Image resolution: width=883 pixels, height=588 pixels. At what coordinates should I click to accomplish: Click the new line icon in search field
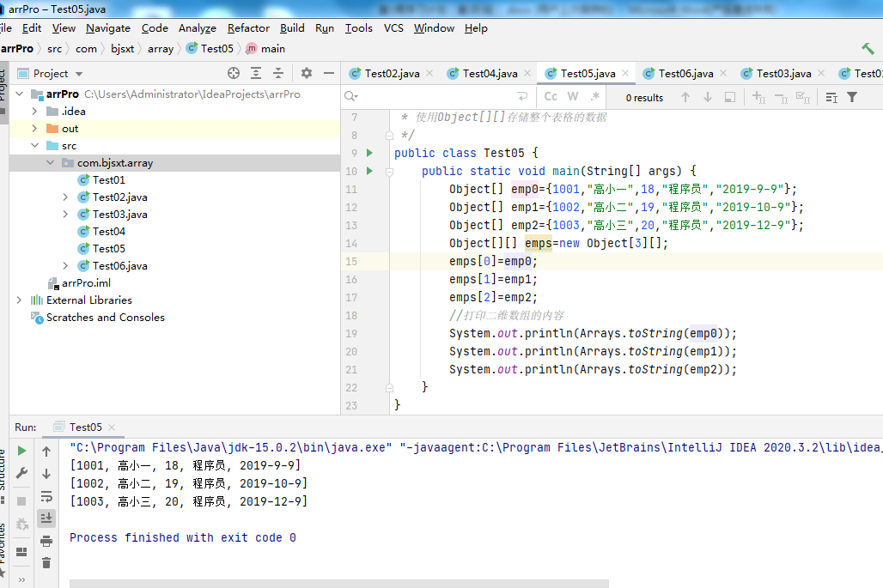click(522, 97)
